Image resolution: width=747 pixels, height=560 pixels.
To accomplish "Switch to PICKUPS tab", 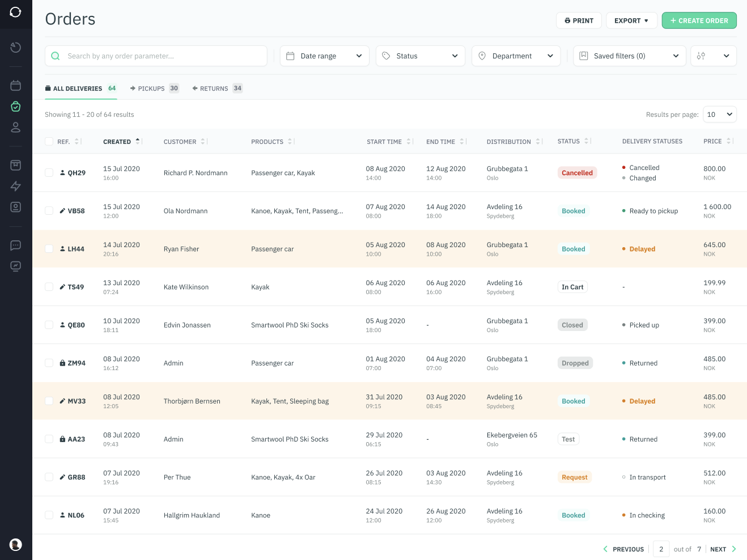I will 154,88.
